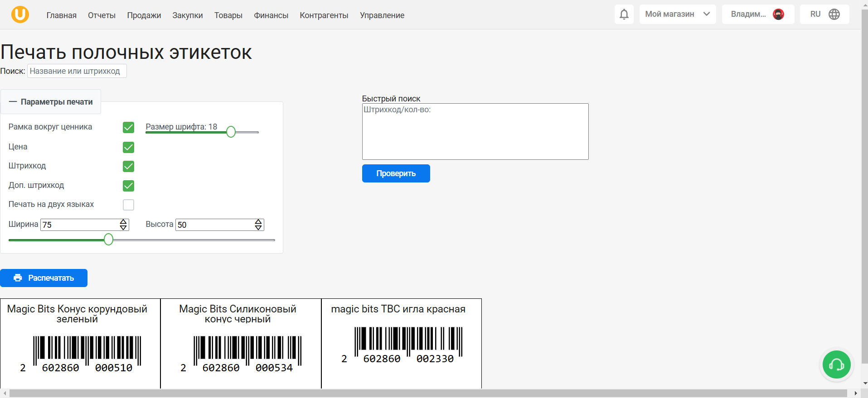Viewport: 868px width, 398px height.
Task: Click the Штрихкод/кол-во quick search textarea
Action: click(x=475, y=131)
